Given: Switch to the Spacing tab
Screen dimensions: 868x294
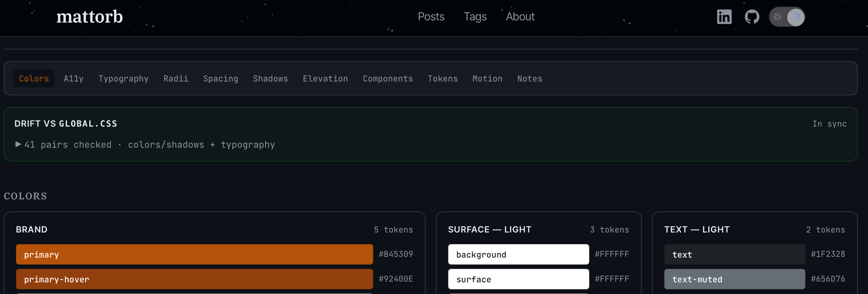Looking at the screenshot, I should [x=221, y=79].
